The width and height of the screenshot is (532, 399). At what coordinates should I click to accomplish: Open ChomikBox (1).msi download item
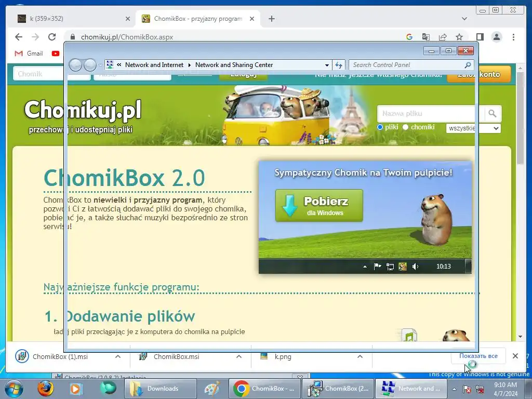pyautogui.click(x=60, y=356)
